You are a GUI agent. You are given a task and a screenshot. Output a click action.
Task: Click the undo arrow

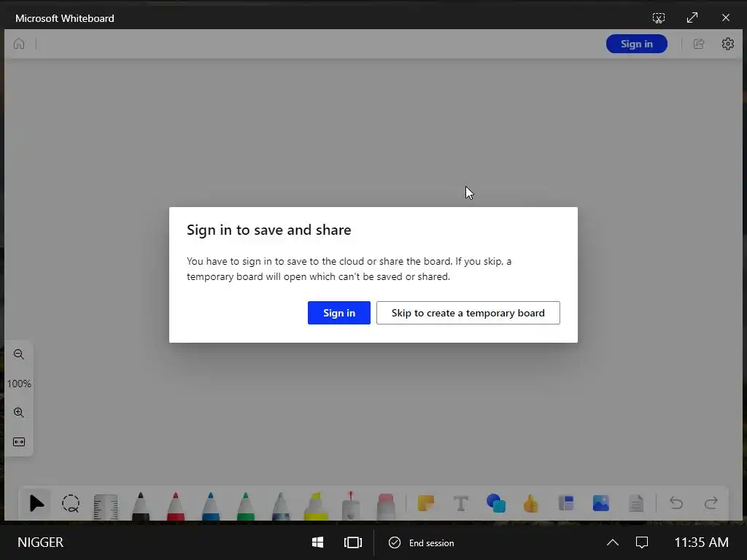point(676,503)
